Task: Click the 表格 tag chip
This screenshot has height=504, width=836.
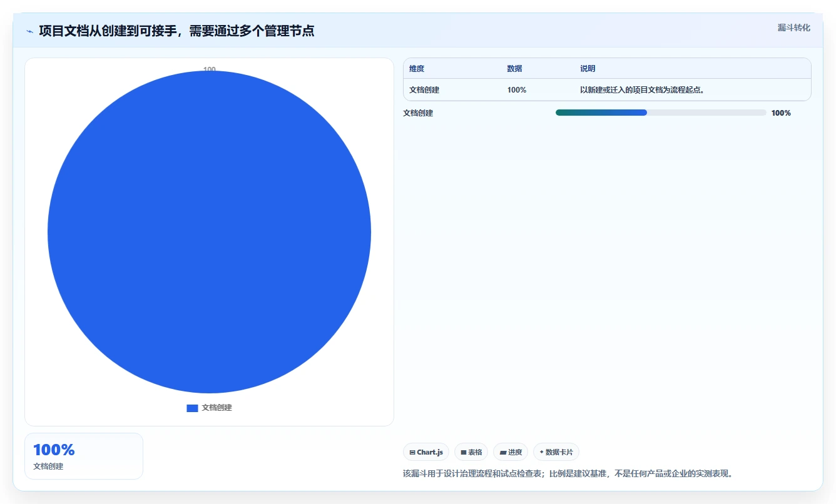Action: (x=471, y=452)
